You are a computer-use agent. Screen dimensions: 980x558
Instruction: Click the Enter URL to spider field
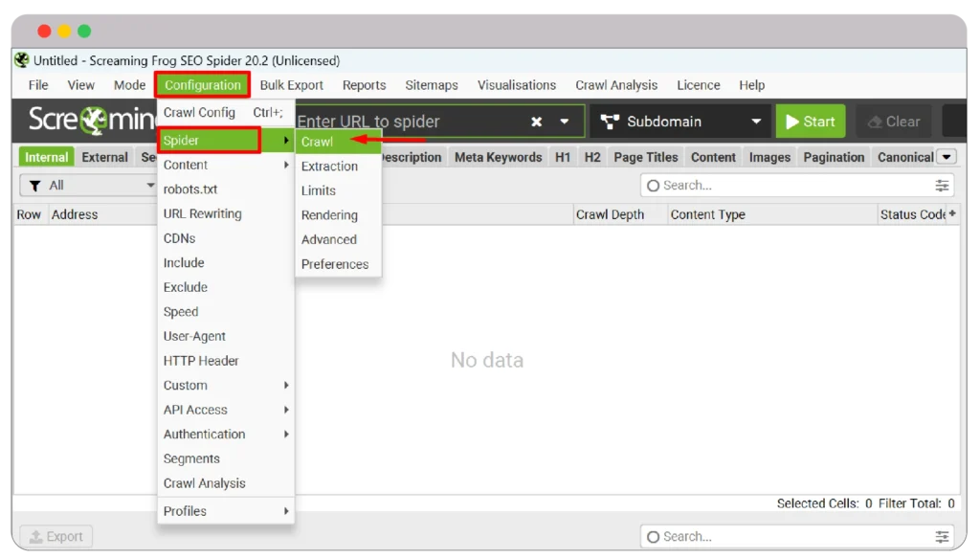click(x=402, y=121)
